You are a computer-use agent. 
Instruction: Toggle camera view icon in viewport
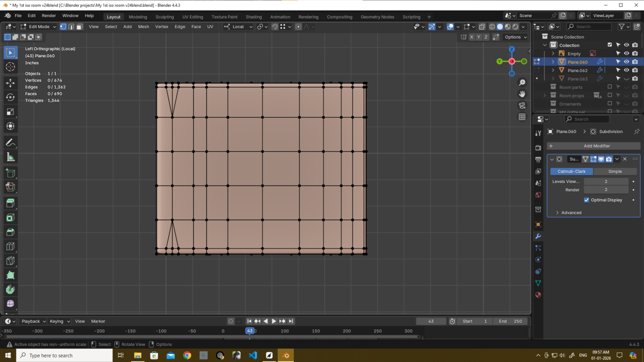[522, 106]
